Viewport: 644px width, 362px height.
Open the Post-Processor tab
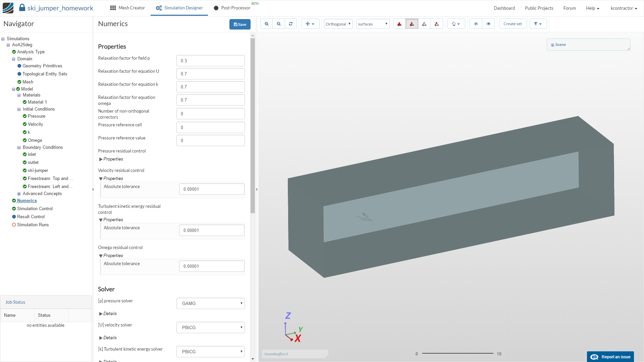coord(232,8)
